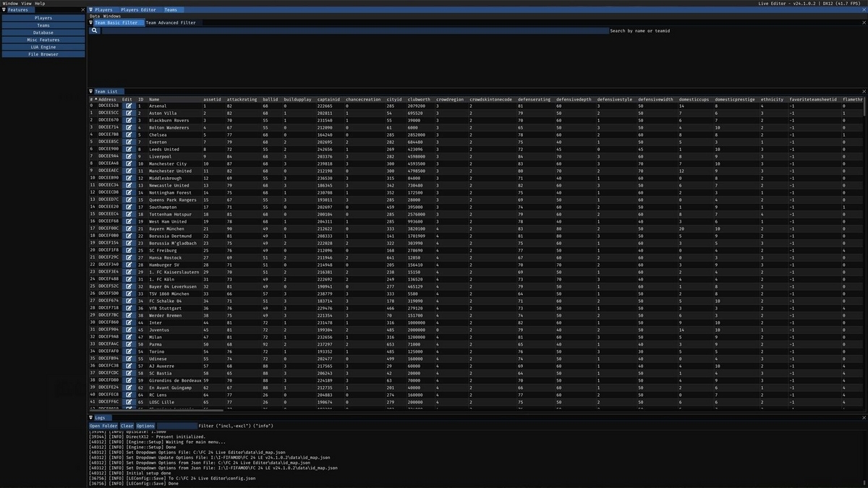Collapse the Logs panel triangle
The image size is (868, 488).
(x=90, y=418)
